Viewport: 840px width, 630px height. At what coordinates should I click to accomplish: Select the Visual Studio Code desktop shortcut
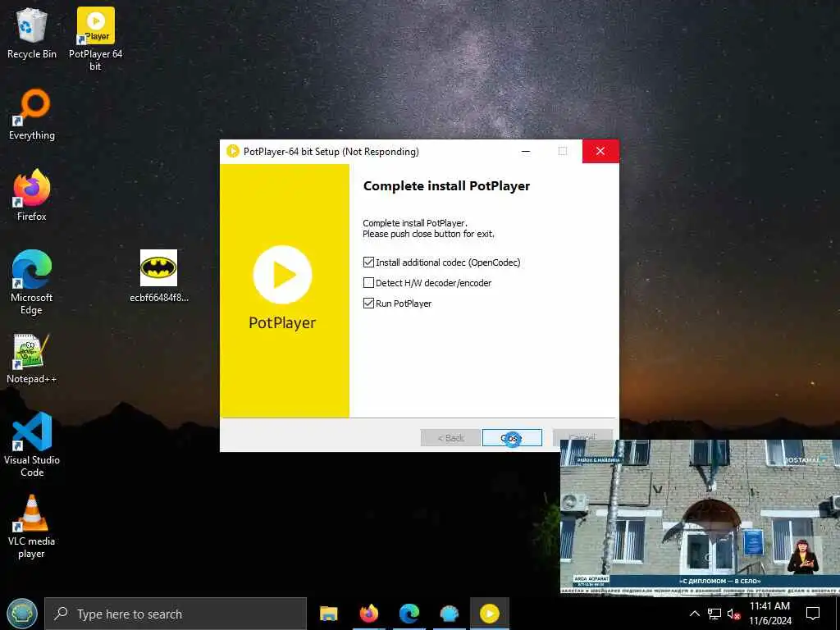[x=32, y=445]
